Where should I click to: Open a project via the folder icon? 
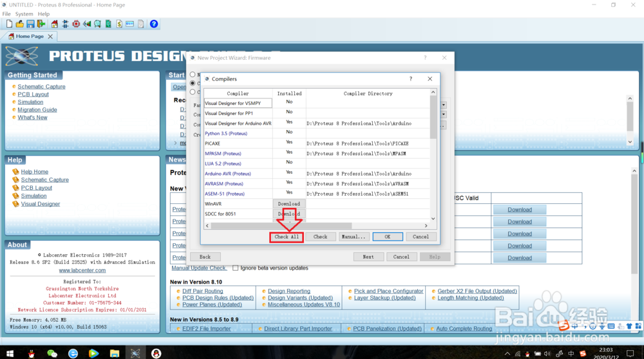pos(19,24)
